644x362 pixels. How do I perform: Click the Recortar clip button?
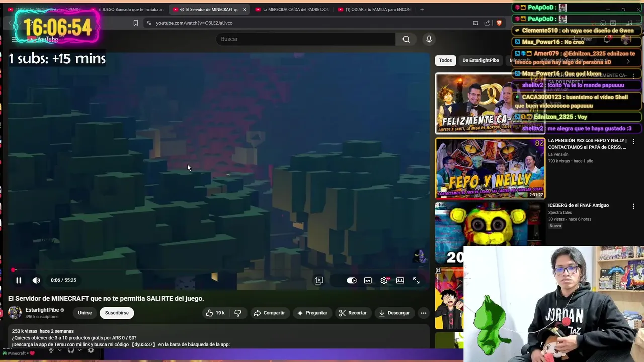tap(353, 313)
